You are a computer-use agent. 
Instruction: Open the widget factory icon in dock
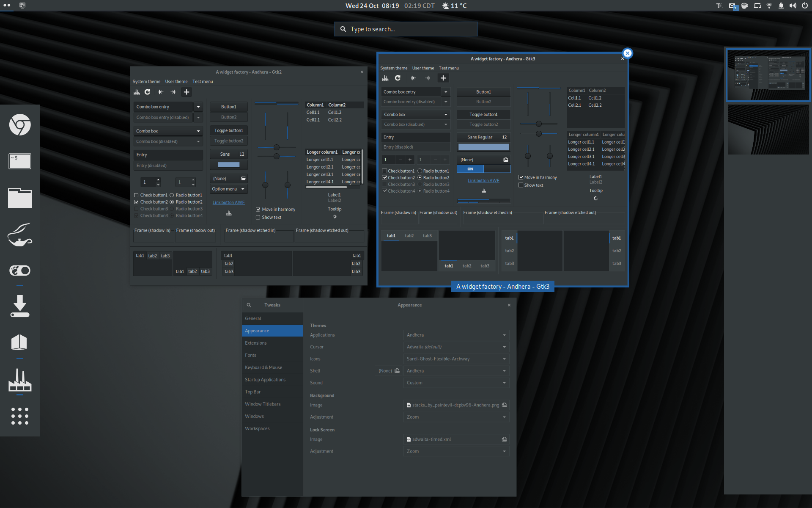(20, 380)
